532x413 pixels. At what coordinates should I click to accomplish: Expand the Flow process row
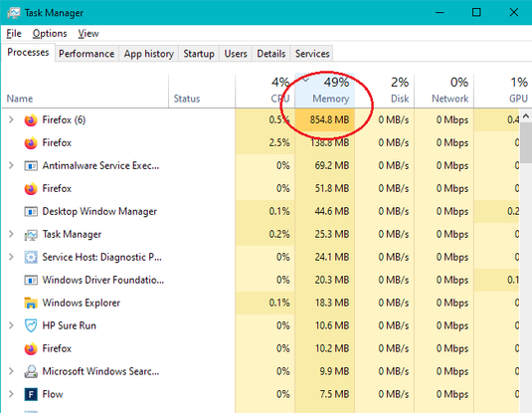(x=11, y=394)
